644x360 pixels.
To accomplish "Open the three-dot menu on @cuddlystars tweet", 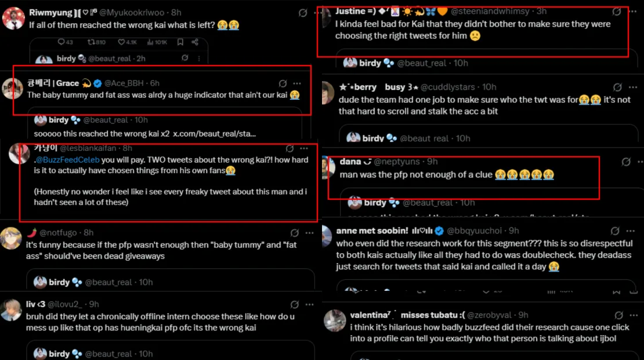I will point(632,87).
